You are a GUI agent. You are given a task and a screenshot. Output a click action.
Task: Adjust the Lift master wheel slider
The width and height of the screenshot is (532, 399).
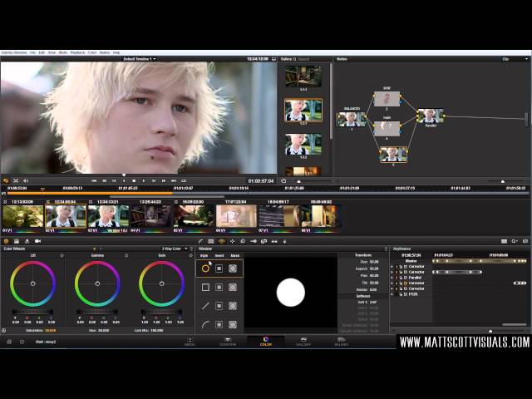[x=32, y=312]
